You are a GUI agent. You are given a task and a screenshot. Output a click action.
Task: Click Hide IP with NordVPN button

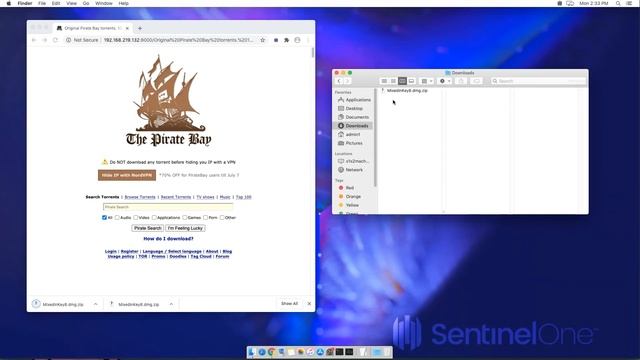[127, 175]
